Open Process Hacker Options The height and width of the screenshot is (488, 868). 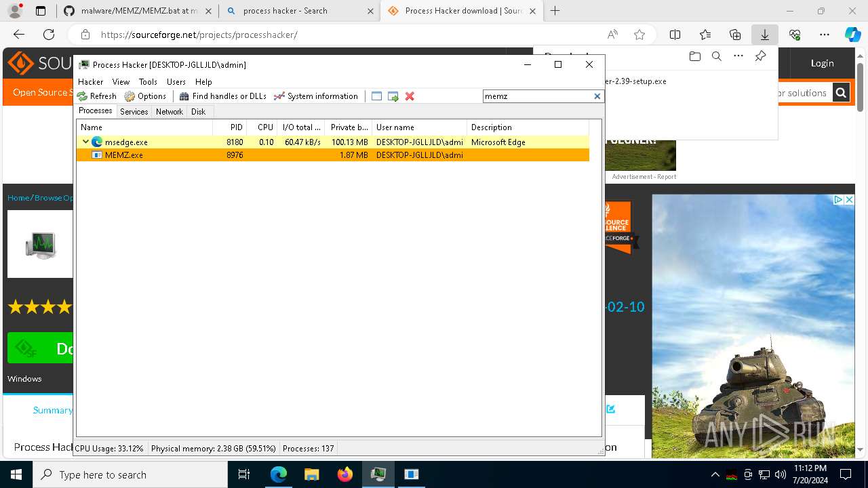145,96
